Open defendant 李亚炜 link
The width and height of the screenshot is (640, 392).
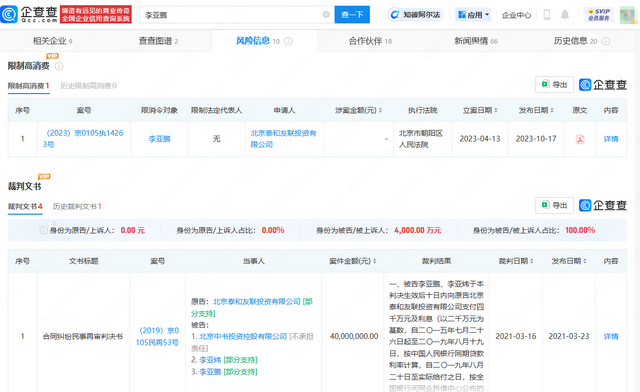pyautogui.click(x=210, y=360)
